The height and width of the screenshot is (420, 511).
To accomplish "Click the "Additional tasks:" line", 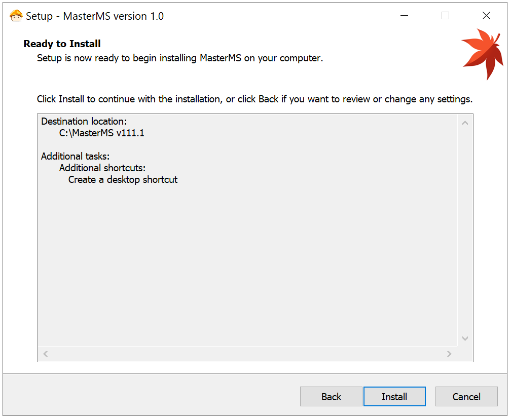I will click(75, 156).
